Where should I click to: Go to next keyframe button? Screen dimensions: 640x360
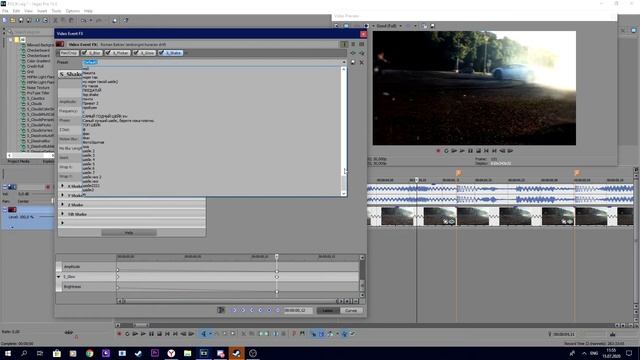252,310
